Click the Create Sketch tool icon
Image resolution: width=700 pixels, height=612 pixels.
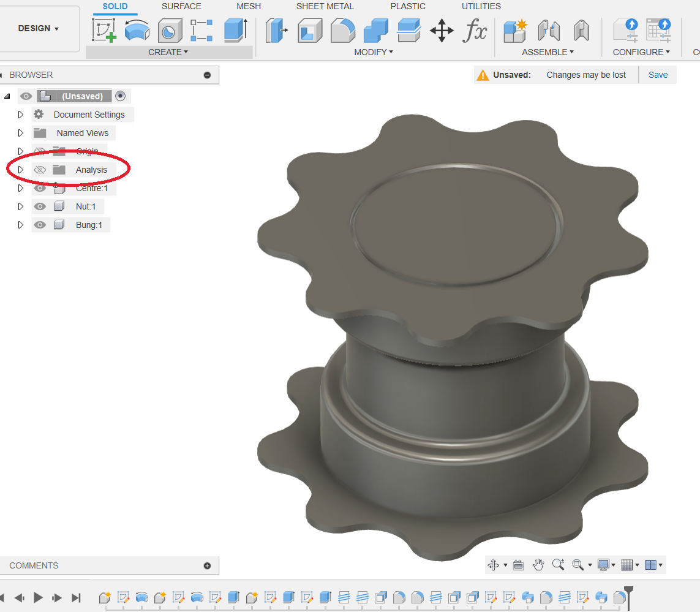pos(104,30)
